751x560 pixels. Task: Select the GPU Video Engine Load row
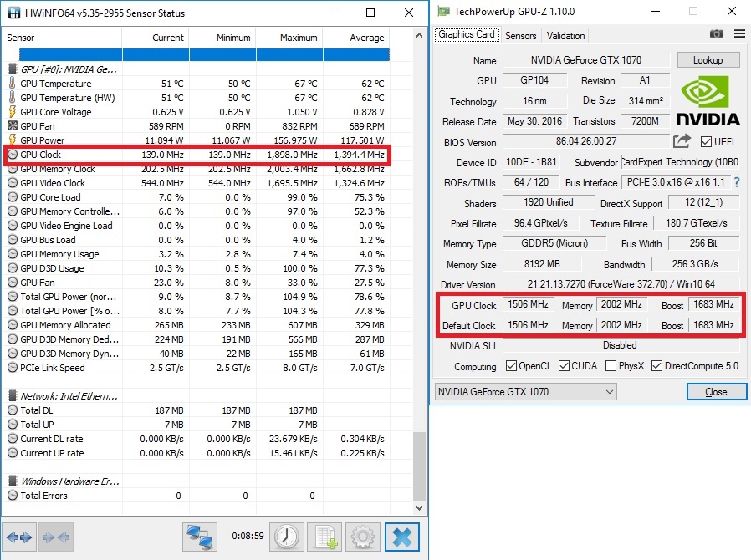197,226
